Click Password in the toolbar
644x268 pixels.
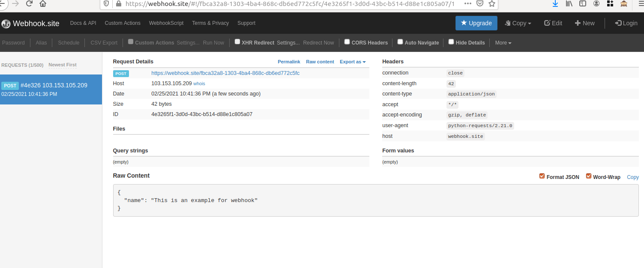click(x=14, y=43)
